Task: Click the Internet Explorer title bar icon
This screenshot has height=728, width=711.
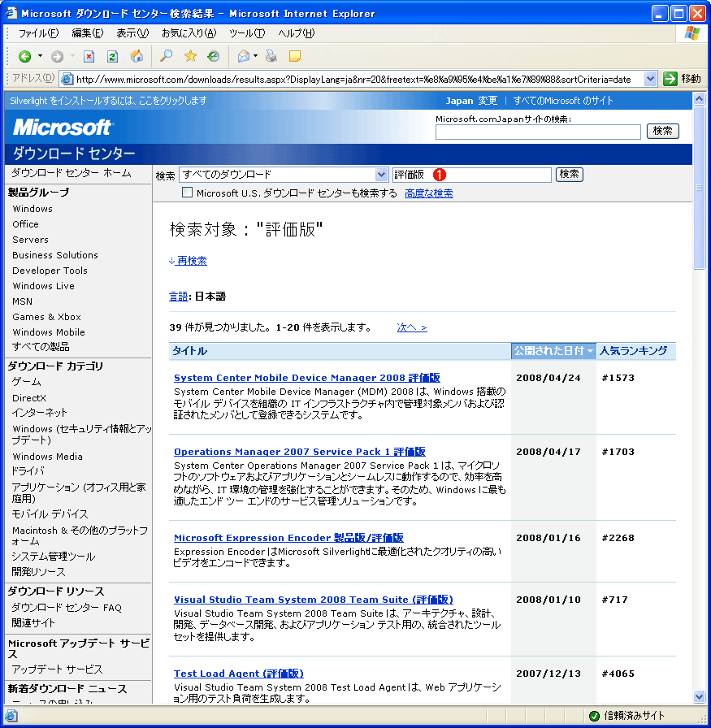Action: [x=11, y=13]
